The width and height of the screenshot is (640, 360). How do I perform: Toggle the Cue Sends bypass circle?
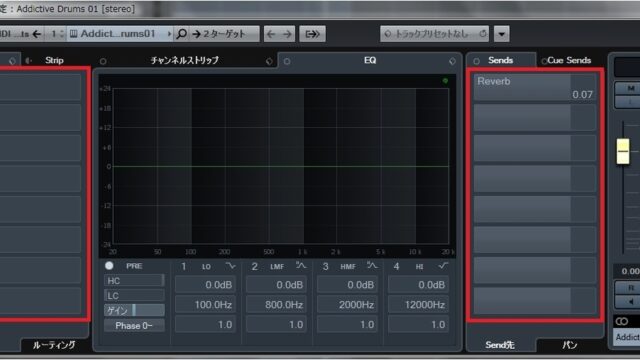544,62
